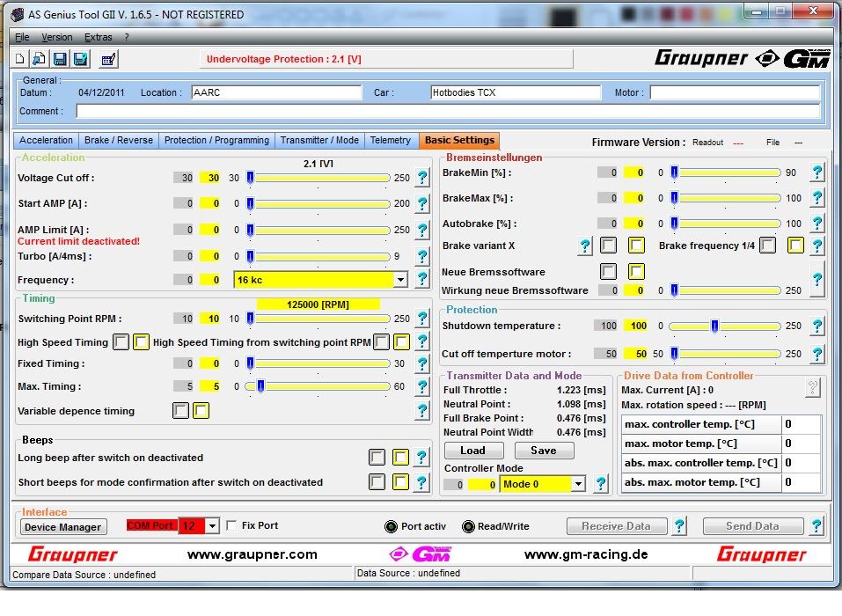The image size is (842, 616).
Task: Click the Save As floppy disk icon
Action: (81, 59)
